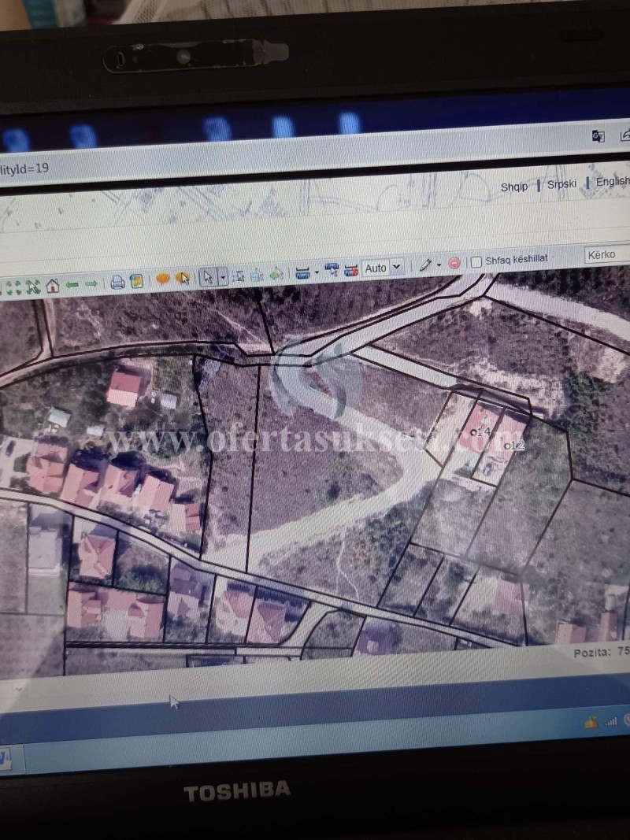Click the Kërko search field
Viewport: 630px width, 840px height.
pos(608,254)
